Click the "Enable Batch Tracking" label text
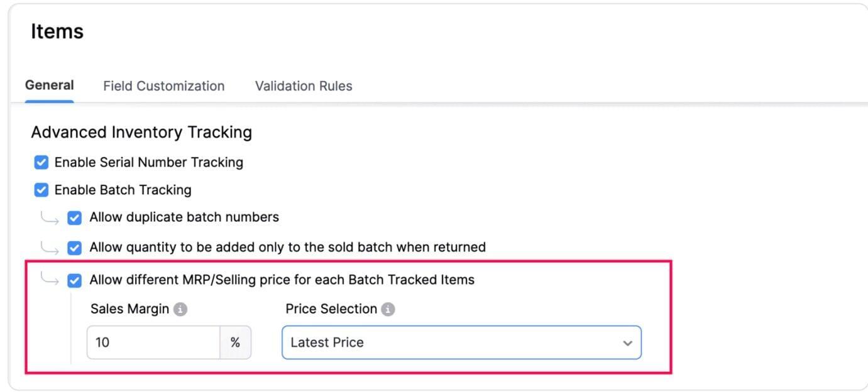 pyautogui.click(x=123, y=190)
